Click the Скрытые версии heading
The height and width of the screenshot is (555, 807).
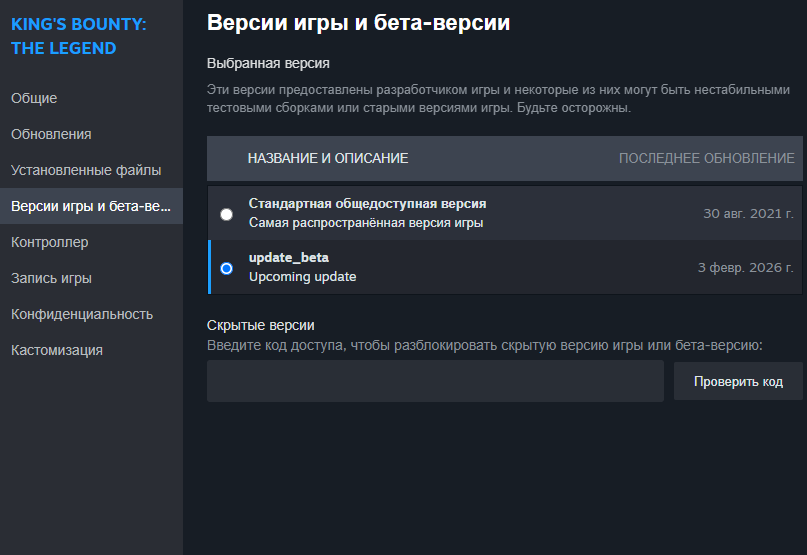point(260,325)
